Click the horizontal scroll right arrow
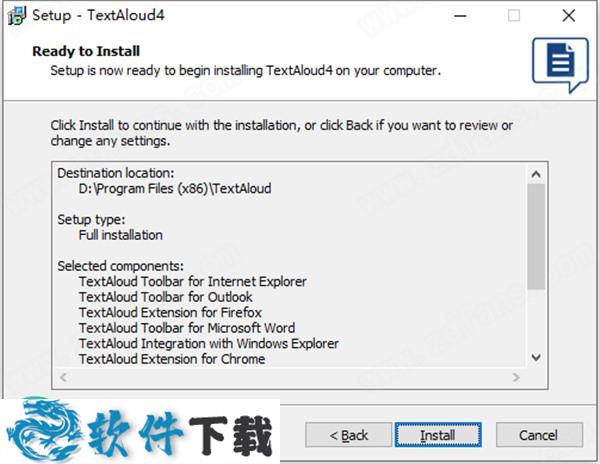600x464 pixels. 516,378
